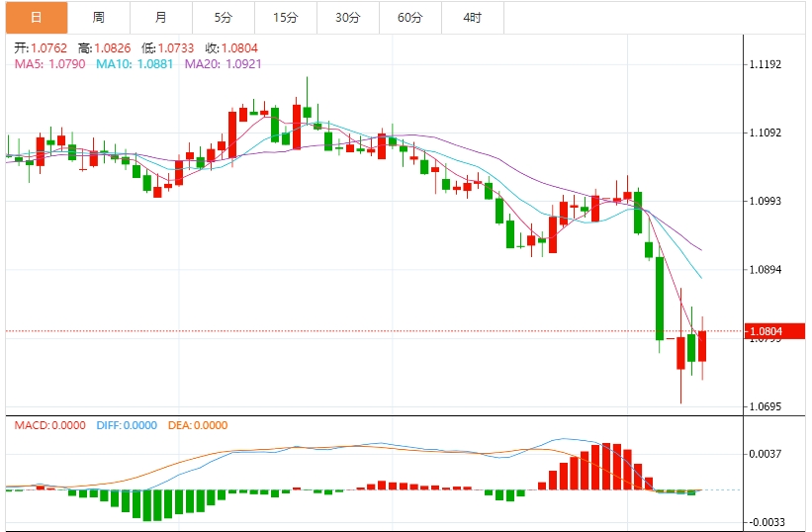This screenshot has height=532, width=812.
Task: Click the 1.0993 price axis label
Action: 766,202
